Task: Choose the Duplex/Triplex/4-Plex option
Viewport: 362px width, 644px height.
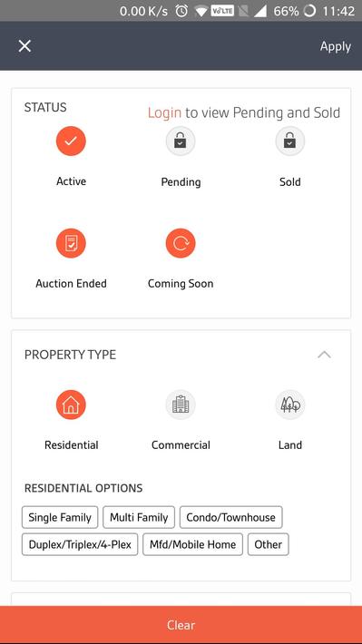Action: coord(80,544)
